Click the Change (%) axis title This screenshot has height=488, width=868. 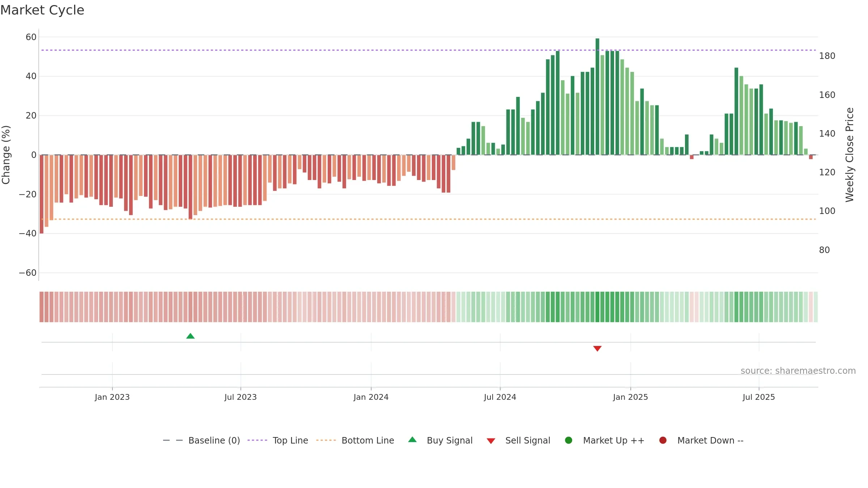click(x=6, y=155)
